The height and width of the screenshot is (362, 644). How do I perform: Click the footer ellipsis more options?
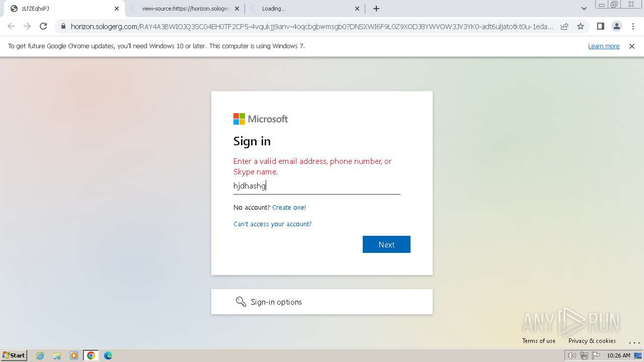[634, 342]
